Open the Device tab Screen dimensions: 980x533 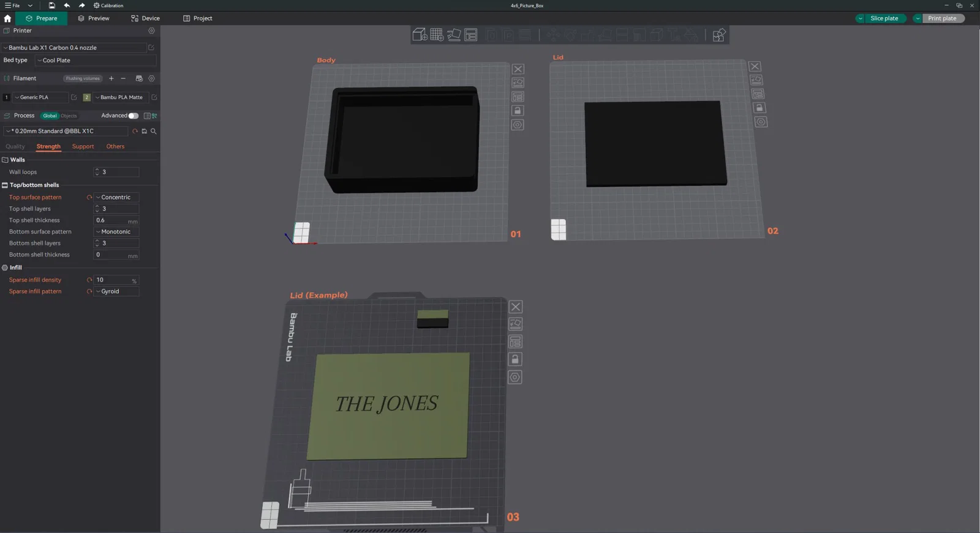[145, 18]
